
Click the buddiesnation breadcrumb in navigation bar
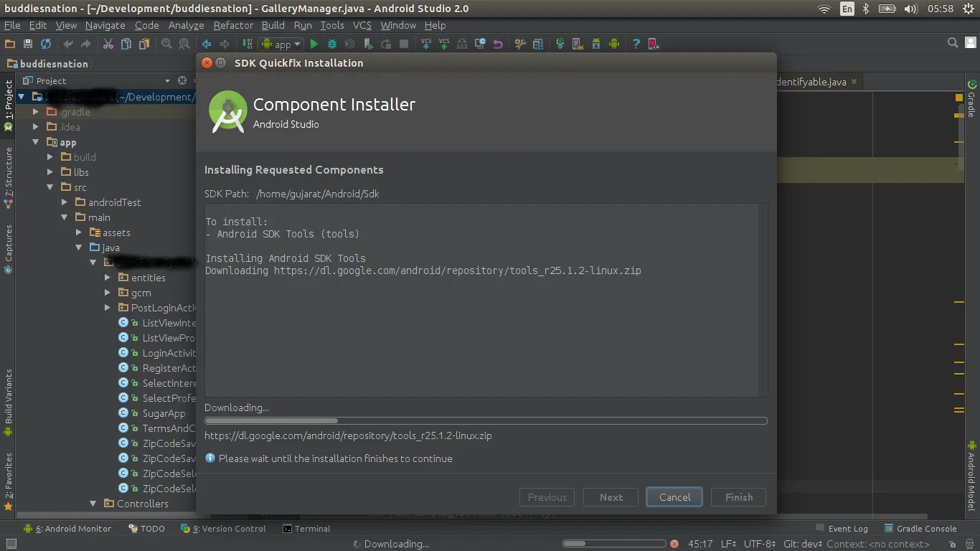point(47,63)
